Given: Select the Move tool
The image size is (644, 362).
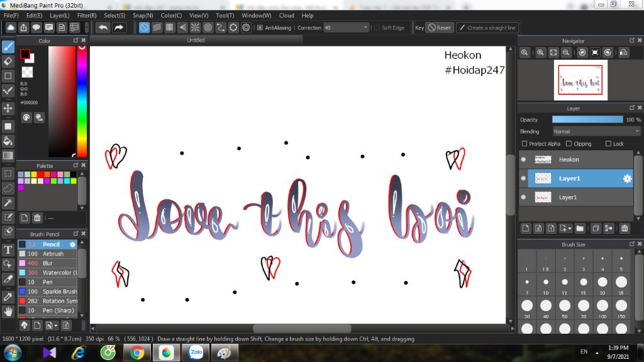Looking at the screenshot, I should 8,108.
